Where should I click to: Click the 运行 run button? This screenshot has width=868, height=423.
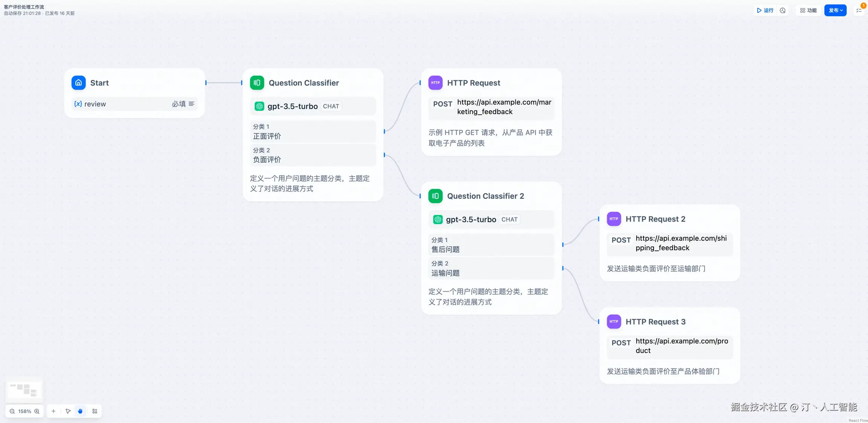(765, 10)
